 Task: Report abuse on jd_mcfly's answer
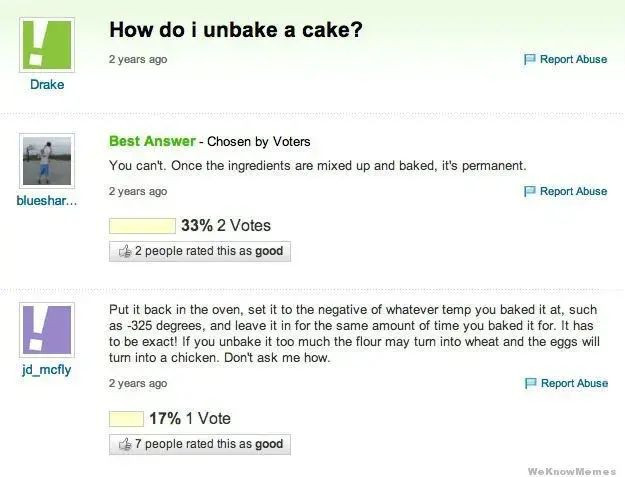pos(573,383)
